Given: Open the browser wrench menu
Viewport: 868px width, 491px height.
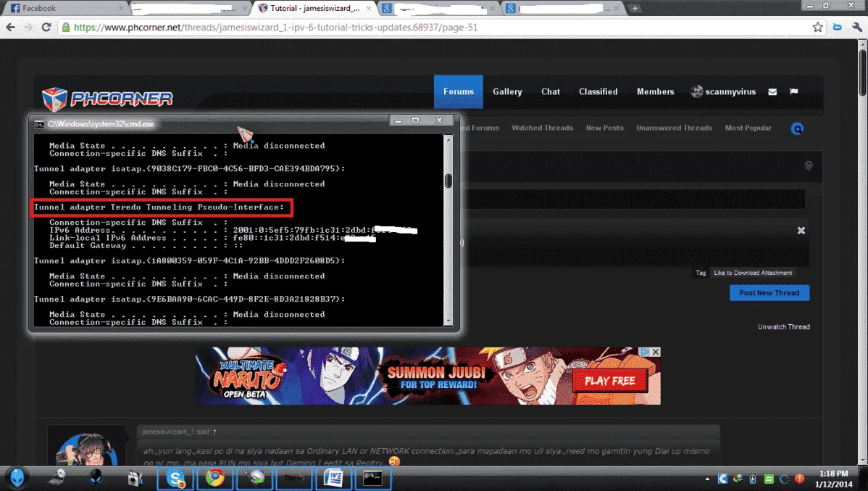Looking at the screenshot, I should (x=856, y=27).
